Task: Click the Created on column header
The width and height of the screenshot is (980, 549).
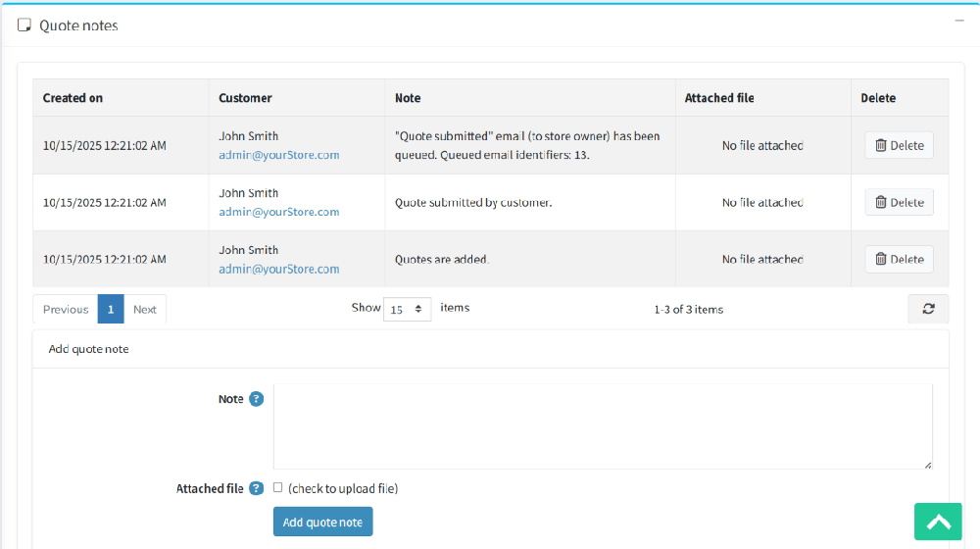Action: [73, 98]
